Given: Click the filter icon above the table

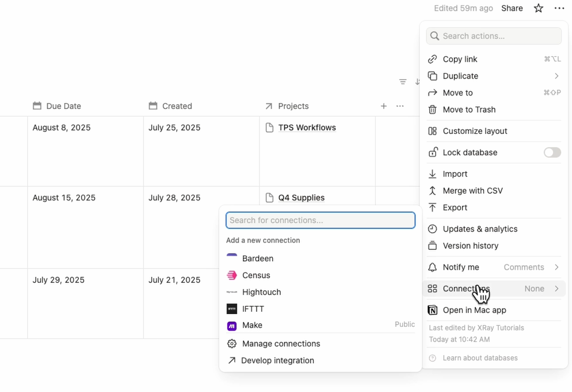Looking at the screenshot, I should coord(403,82).
